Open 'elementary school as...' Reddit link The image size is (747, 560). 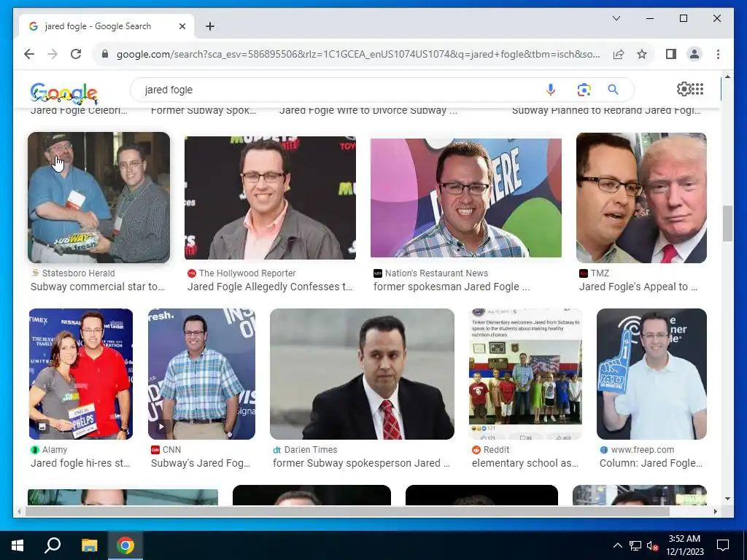click(525, 463)
